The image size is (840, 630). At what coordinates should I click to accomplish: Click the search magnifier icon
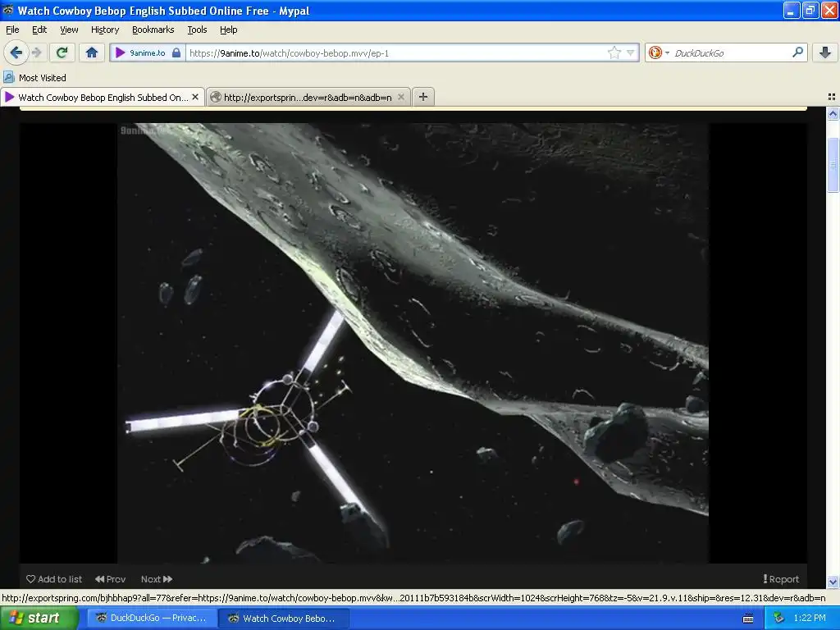(x=797, y=52)
